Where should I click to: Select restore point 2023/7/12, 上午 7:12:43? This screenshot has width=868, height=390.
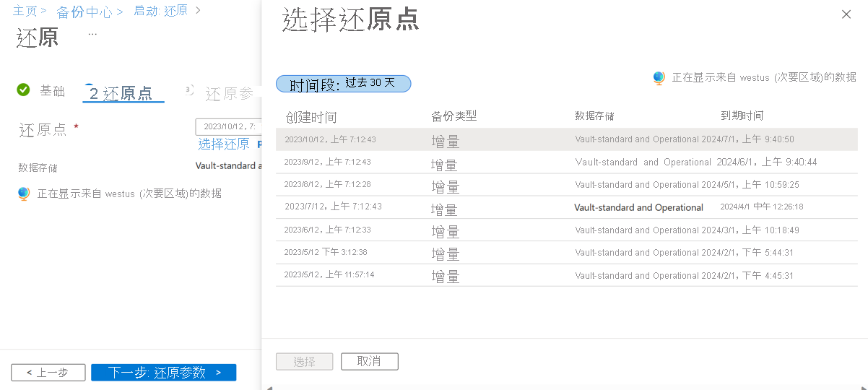pos(567,207)
